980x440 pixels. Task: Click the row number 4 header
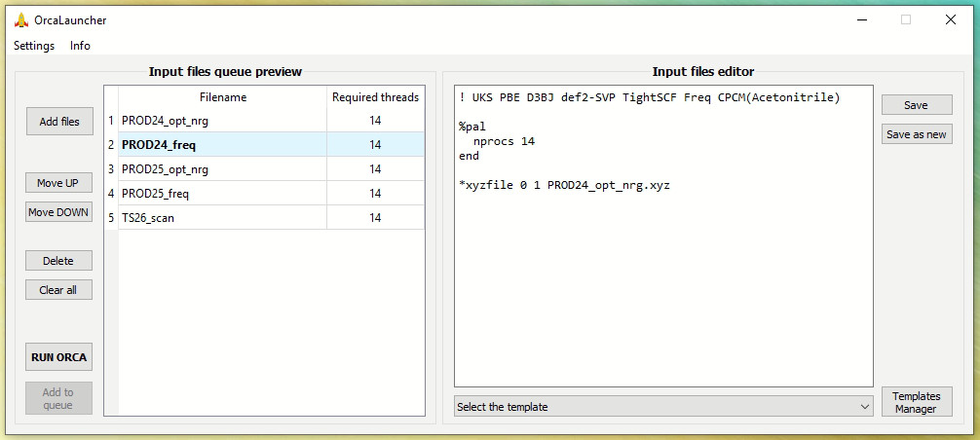pyautogui.click(x=111, y=194)
